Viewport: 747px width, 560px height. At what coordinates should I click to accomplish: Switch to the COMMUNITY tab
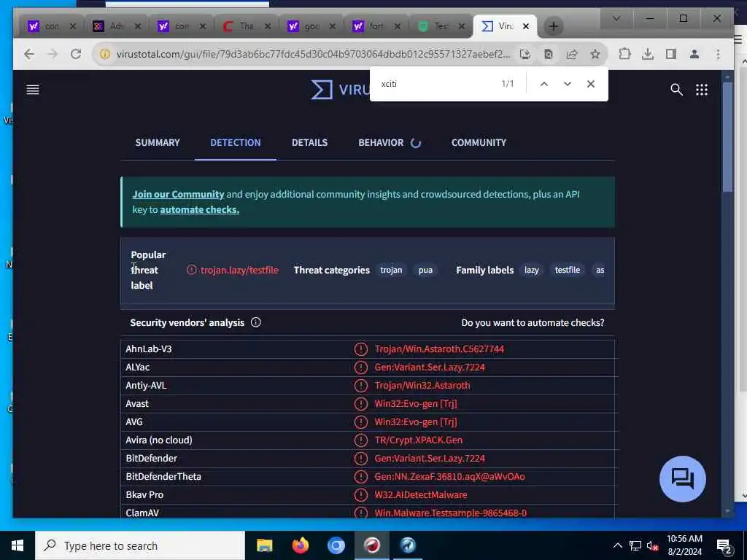[x=479, y=142]
